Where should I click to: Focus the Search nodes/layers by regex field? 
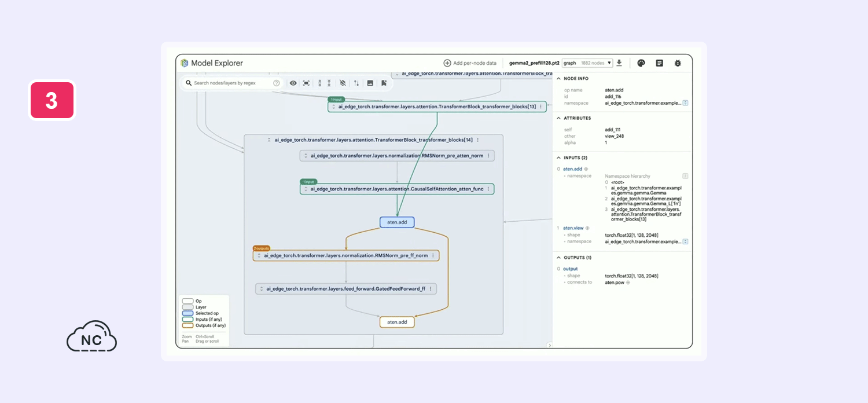tap(232, 83)
